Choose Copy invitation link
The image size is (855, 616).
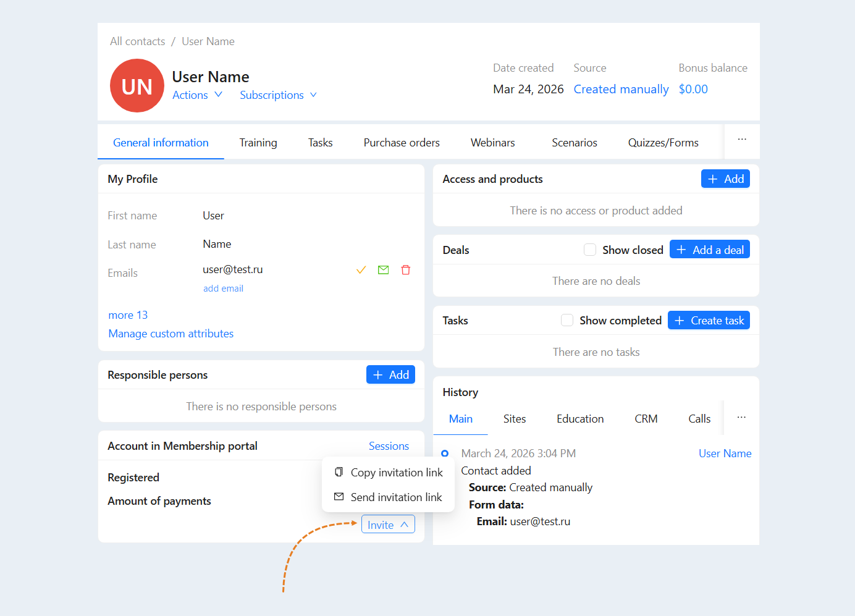(389, 473)
